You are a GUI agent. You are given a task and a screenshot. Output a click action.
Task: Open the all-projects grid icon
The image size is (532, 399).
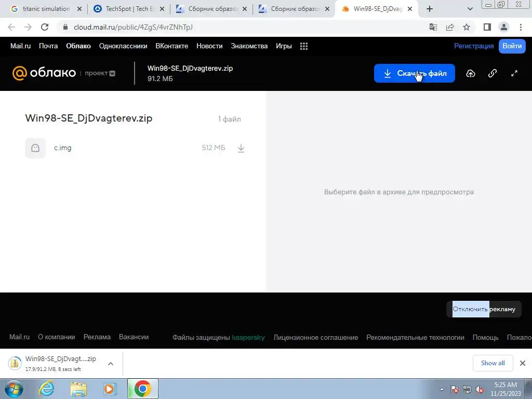(x=304, y=46)
